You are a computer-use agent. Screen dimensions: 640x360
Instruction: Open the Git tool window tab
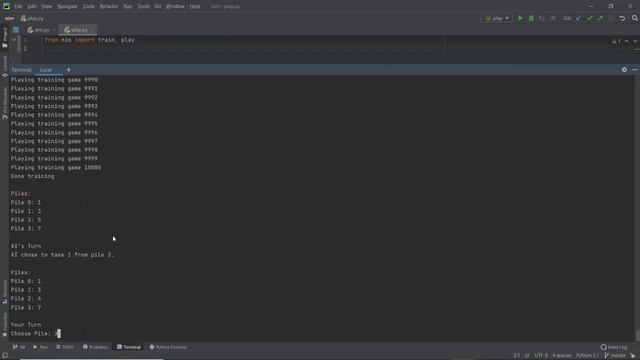click(x=19, y=347)
